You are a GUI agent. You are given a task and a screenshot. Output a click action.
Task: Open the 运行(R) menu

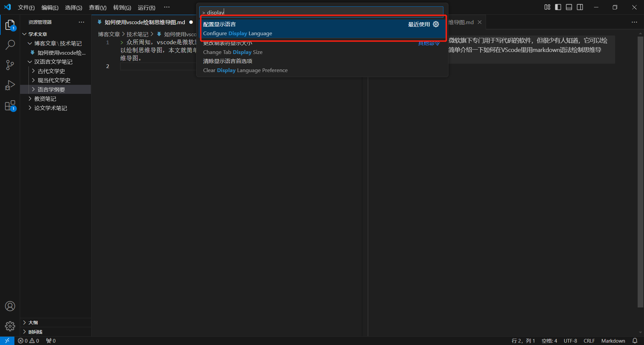point(147,7)
